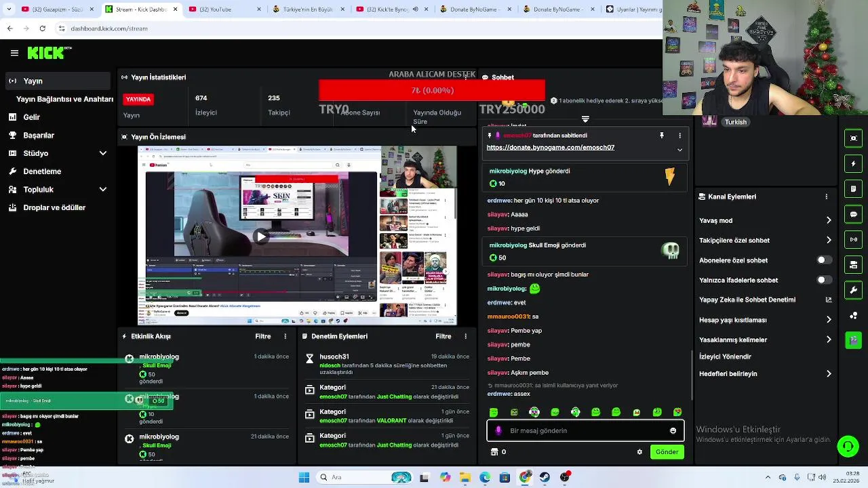Image resolution: width=868 pixels, height=488 pixels.
Task: Click İzleyici Yönlendir option
Action: tap(726, 357)
